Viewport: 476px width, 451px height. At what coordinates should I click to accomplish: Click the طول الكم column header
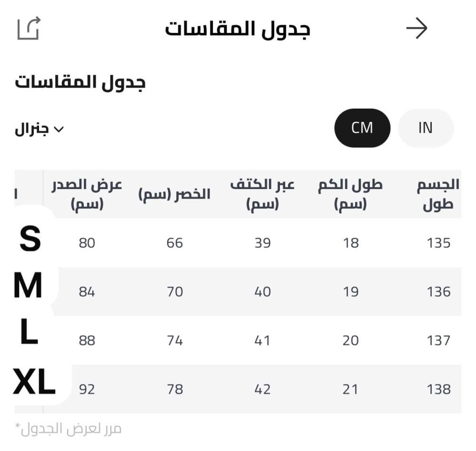click(x=350, y=194)
